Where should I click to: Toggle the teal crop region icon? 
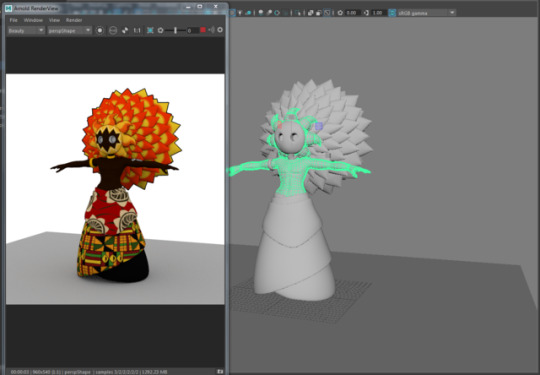[150, 30]
